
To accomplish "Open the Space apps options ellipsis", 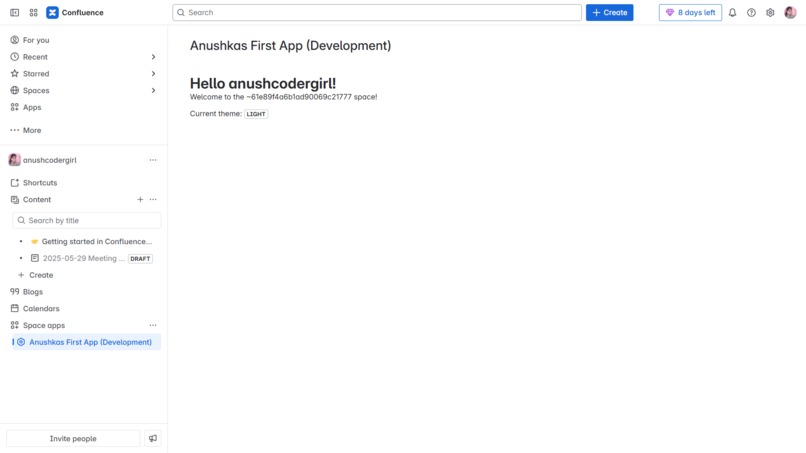I will [153, 325].
